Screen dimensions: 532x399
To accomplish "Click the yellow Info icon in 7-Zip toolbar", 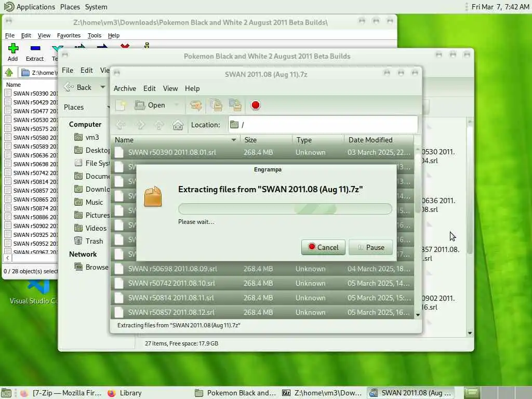I will point(147,45).
